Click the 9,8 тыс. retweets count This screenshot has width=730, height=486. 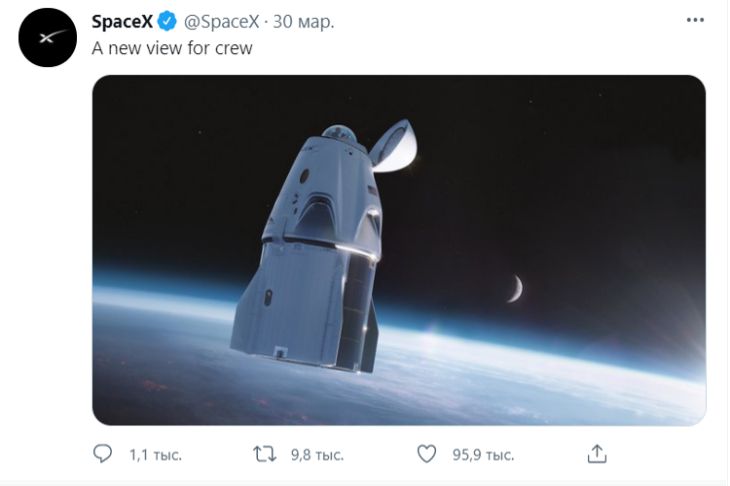pos(316,455)
